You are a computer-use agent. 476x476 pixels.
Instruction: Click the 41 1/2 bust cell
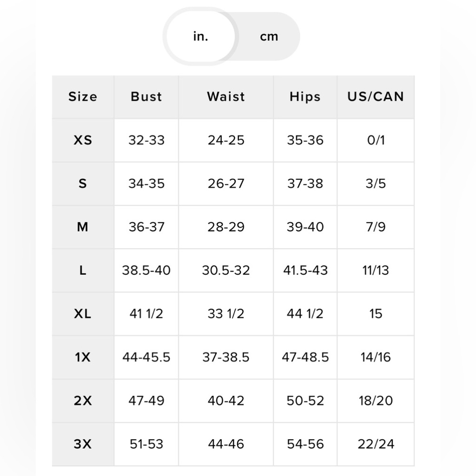coord(146,314)
